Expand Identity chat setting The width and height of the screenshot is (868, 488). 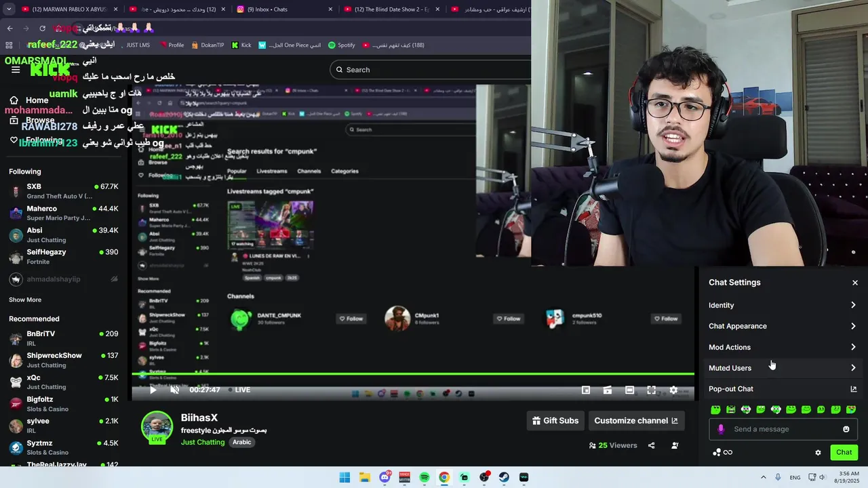(783, 305)
